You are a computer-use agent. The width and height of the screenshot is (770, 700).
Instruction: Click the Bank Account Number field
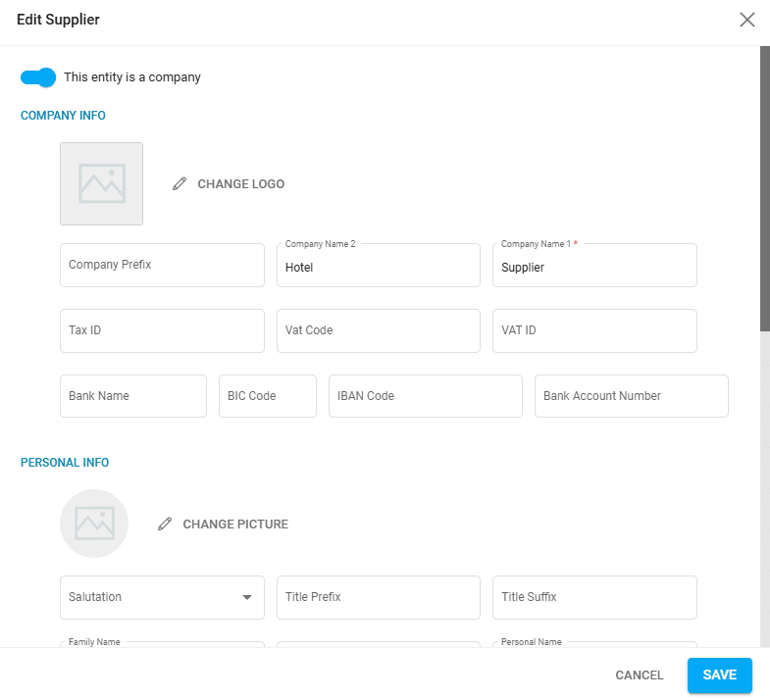pos(631,397)
